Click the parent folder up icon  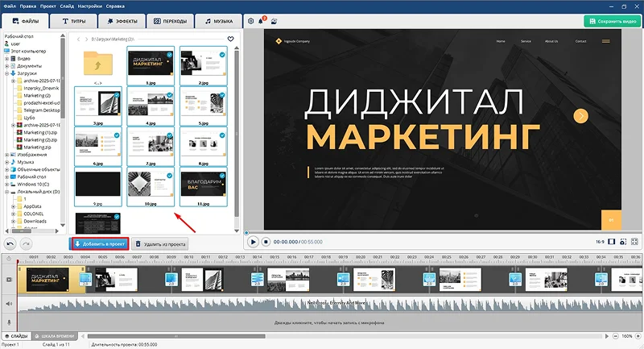pos(97,64)
